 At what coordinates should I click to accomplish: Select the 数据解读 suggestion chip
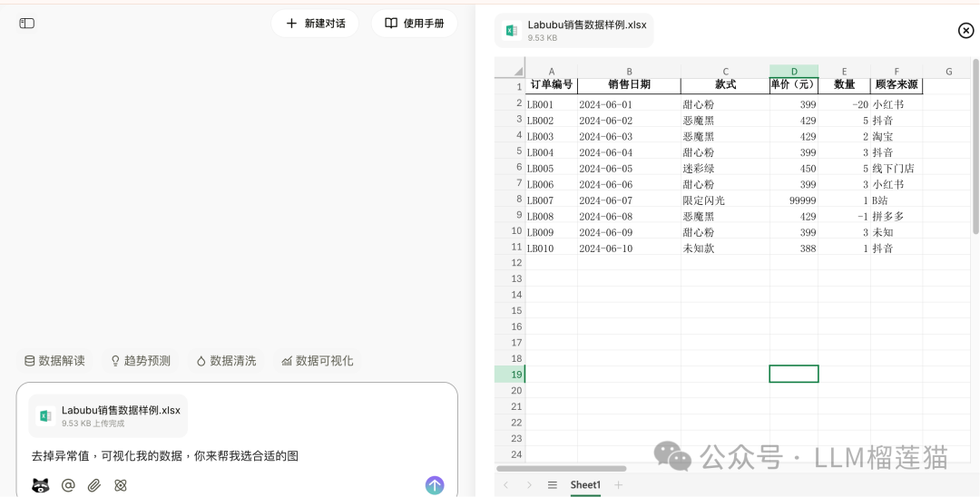pyautogui.click(x=54, y=361)
